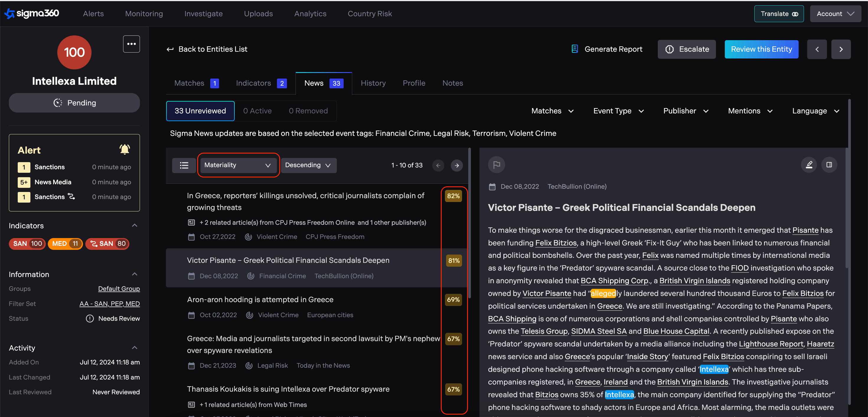Click the pencil edit icon in article pane
Screen dimensions: 868x417
[809, 165]
